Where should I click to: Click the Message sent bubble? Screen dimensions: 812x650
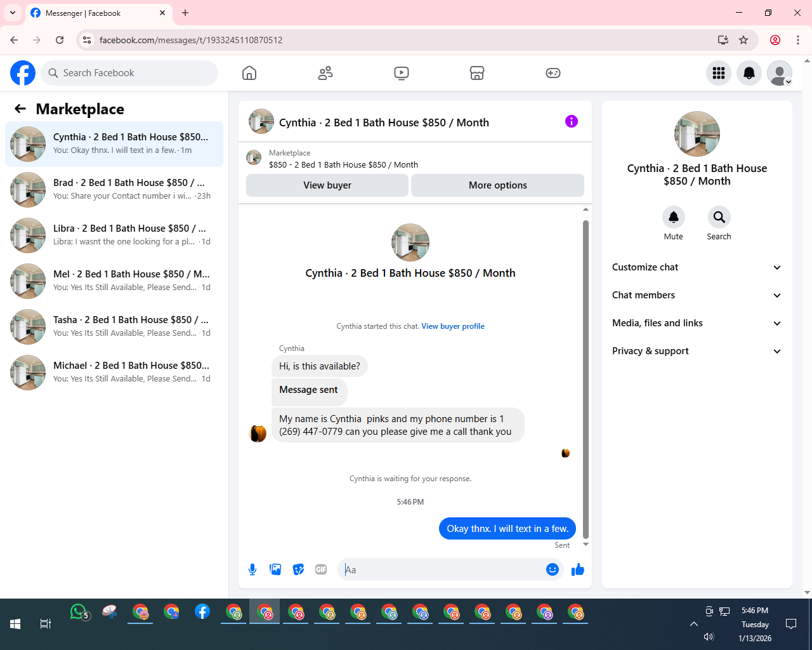[309, 391]
